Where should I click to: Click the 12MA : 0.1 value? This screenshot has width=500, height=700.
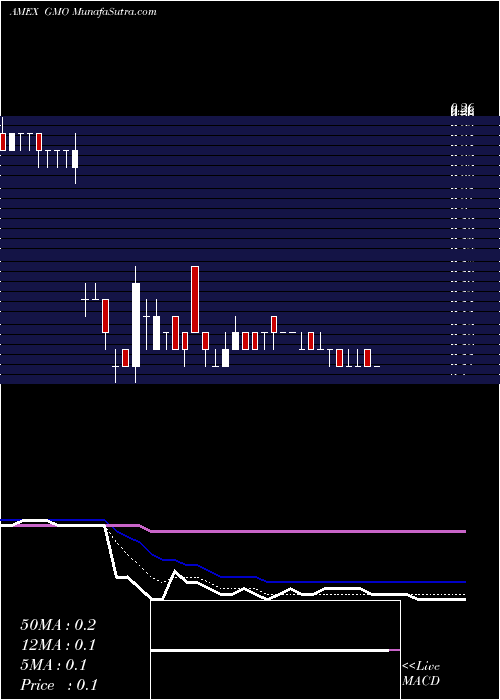(58, 645)
